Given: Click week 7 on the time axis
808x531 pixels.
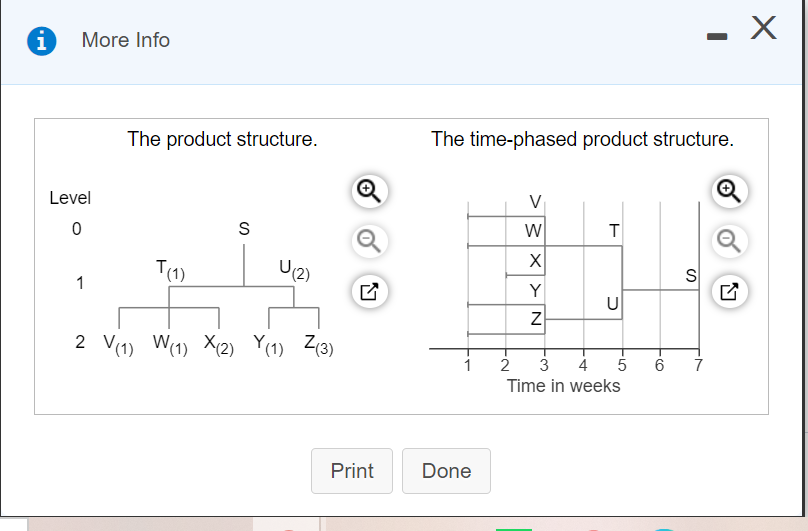Looking at the screenshot, I should coord(698,365).
